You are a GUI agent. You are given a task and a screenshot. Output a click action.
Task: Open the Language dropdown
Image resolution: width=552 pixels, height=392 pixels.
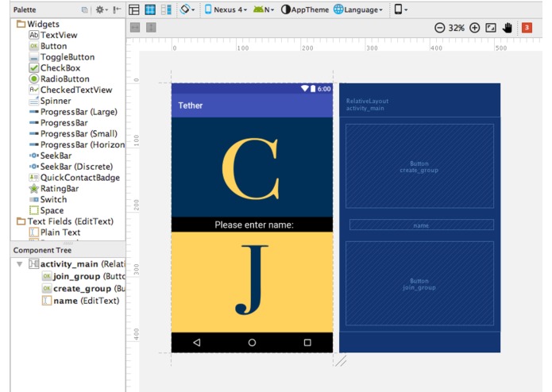tap(358, 10)
